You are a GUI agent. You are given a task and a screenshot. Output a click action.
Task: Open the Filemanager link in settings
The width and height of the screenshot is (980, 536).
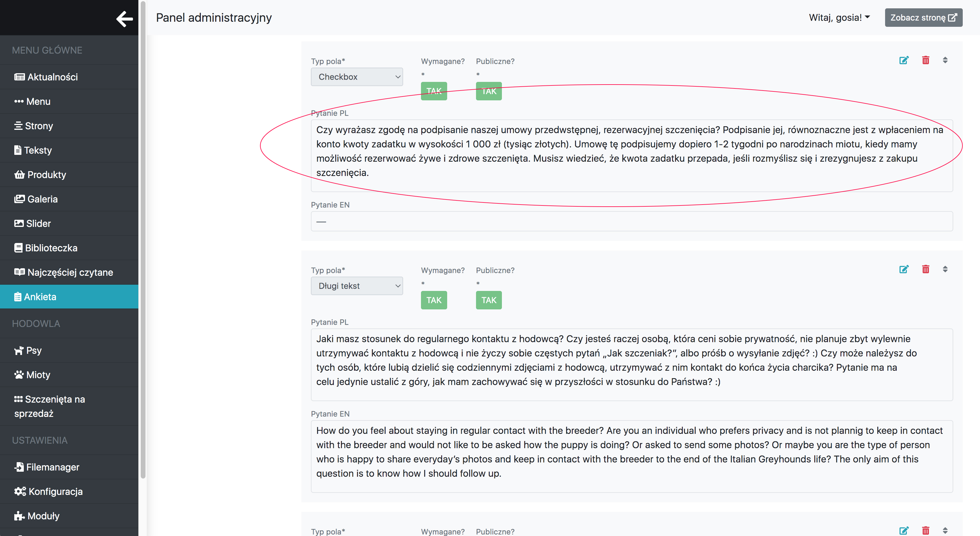(x=52, y=467)
